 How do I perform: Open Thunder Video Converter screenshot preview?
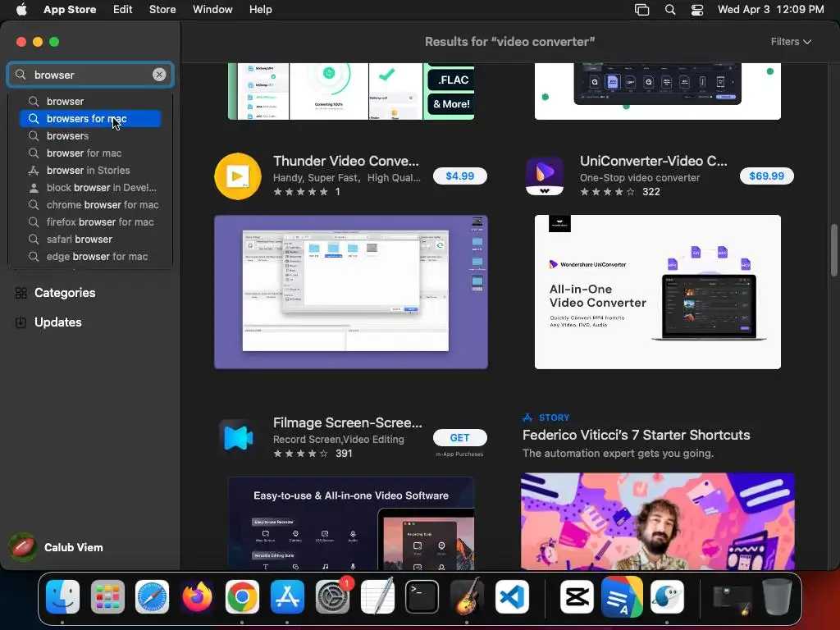click(351, 292)
